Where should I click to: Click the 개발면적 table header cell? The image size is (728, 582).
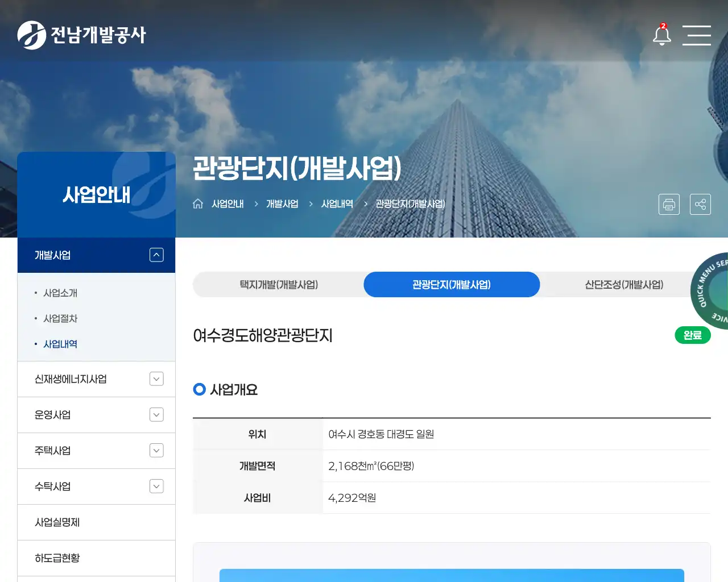pos(258,466)
